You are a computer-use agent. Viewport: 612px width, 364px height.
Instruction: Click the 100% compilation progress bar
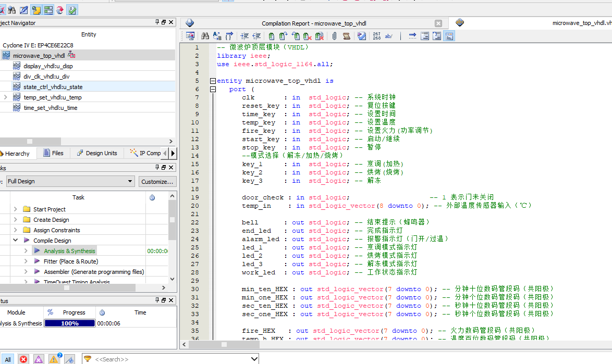70,323
